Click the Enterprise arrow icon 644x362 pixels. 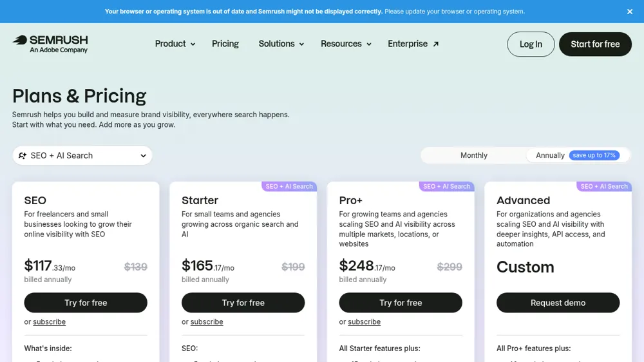click(436, 44)
